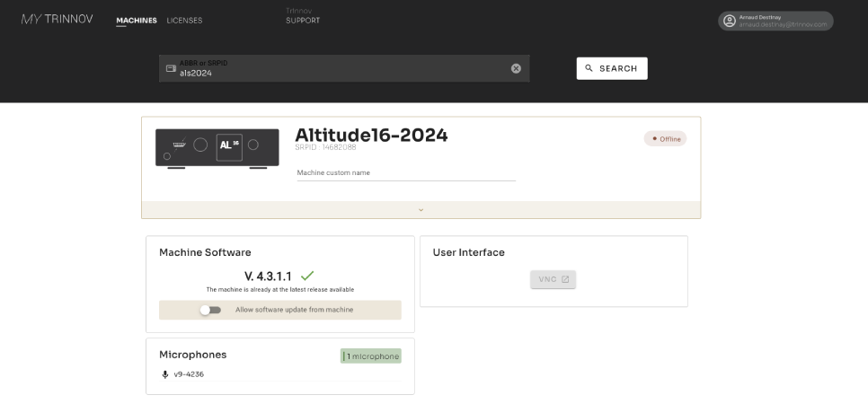Screen dimensions: 868x404
Task: Click the machine icon in search field
Action: 171,68
